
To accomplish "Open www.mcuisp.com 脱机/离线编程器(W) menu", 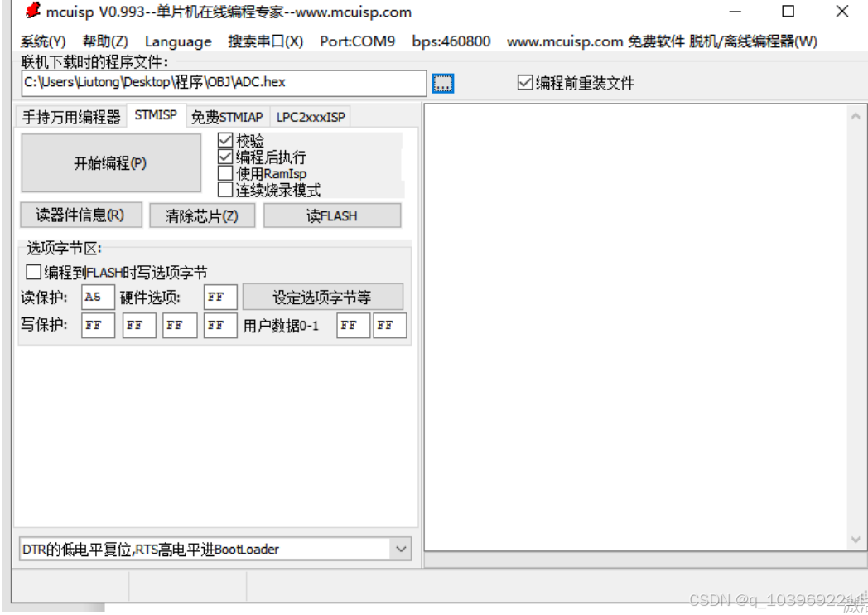I will pos(662,41).
